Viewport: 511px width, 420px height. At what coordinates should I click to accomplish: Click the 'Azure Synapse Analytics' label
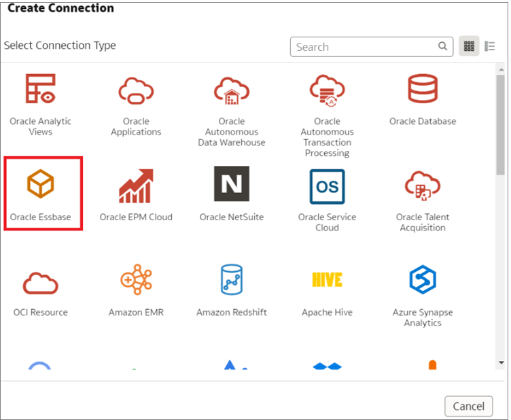423,317
